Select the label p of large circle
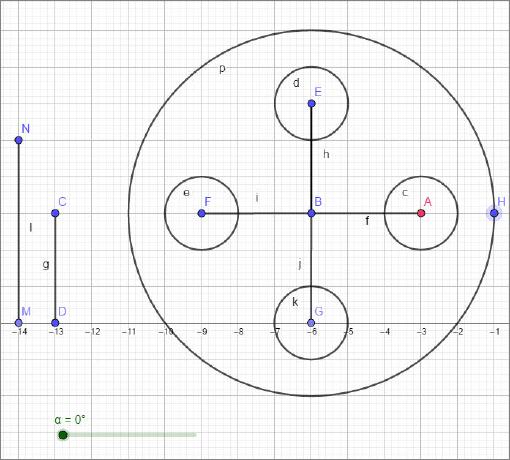Image resolution: width=510 pixels, height=460 pixels. pyautogui.click(x=222, y=69)
